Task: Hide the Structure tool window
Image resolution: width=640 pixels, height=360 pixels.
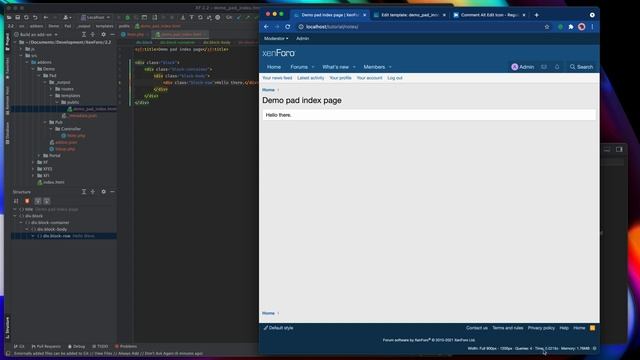Action: tap(112, 191)
